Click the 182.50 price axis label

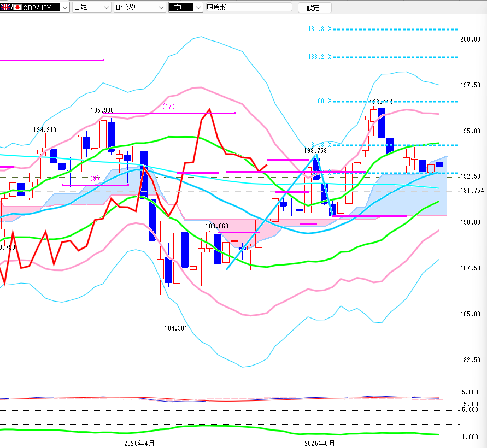[470, 360]
